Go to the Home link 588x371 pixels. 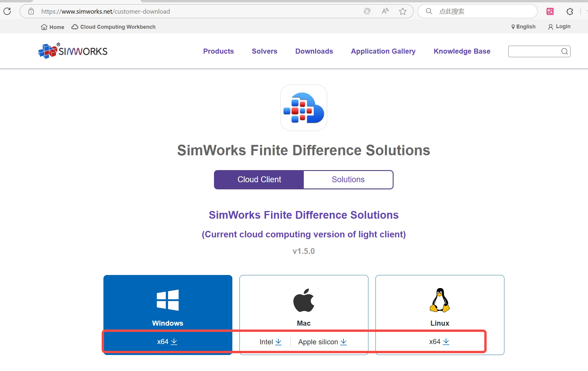pyautogui.click(x=53, y=27)
